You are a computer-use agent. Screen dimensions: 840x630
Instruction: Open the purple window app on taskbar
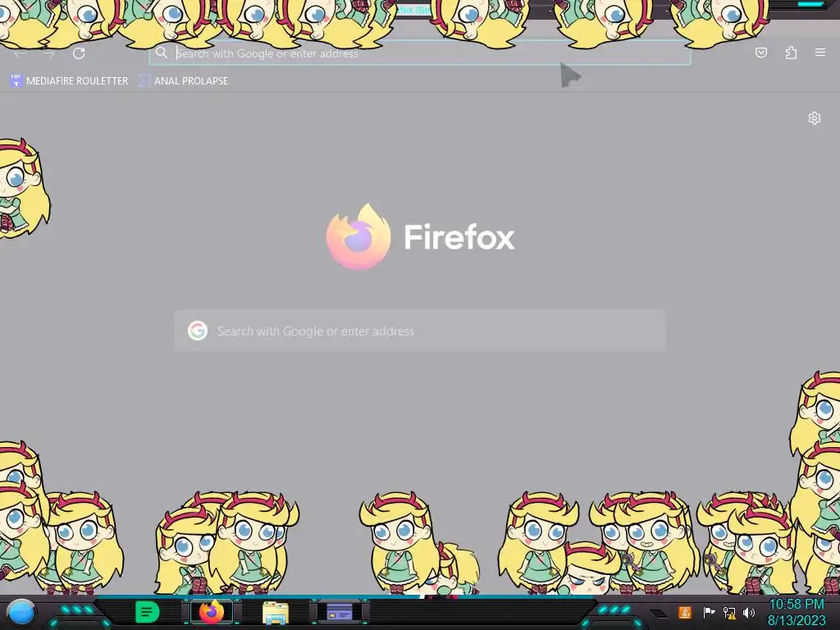click(x=340, y=612)
